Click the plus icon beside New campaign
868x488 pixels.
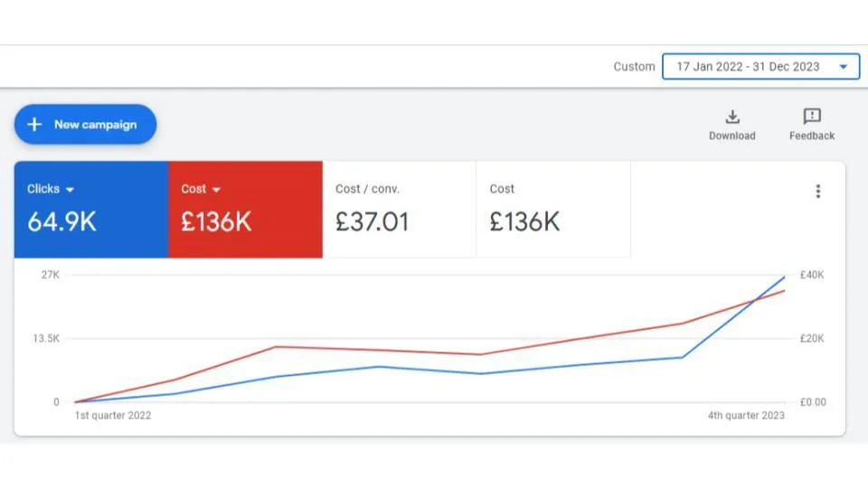[34, 125]
